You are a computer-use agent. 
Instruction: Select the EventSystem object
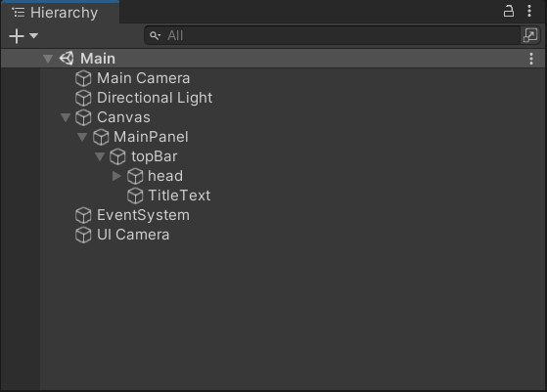(143, 215)
